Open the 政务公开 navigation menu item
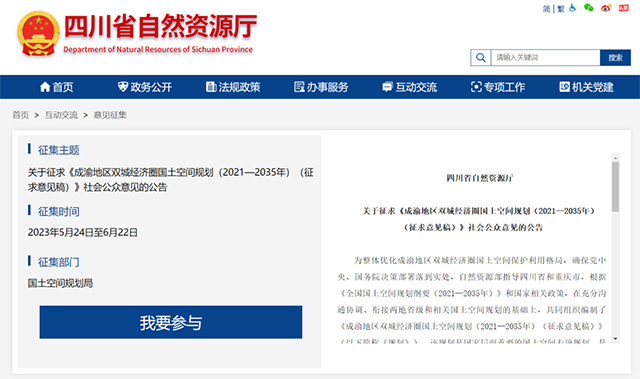The width and height of the screenshot is (640, 379). pos(145,87)
